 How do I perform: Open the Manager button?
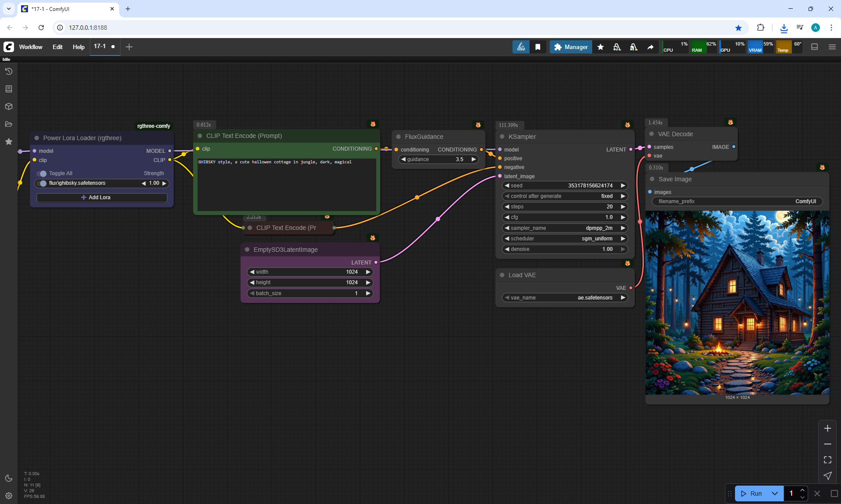point(571,47)
